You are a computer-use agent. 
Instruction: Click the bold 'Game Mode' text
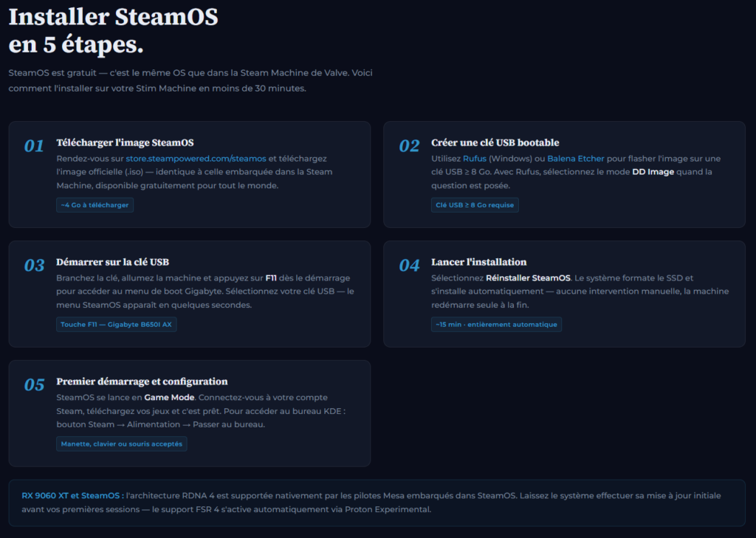click(169, 398)
